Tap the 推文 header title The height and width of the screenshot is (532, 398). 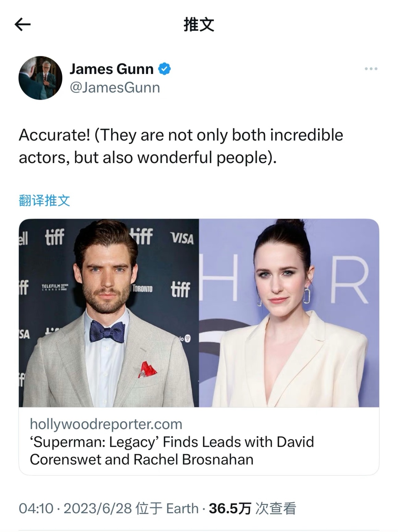(x=199, y=25)
